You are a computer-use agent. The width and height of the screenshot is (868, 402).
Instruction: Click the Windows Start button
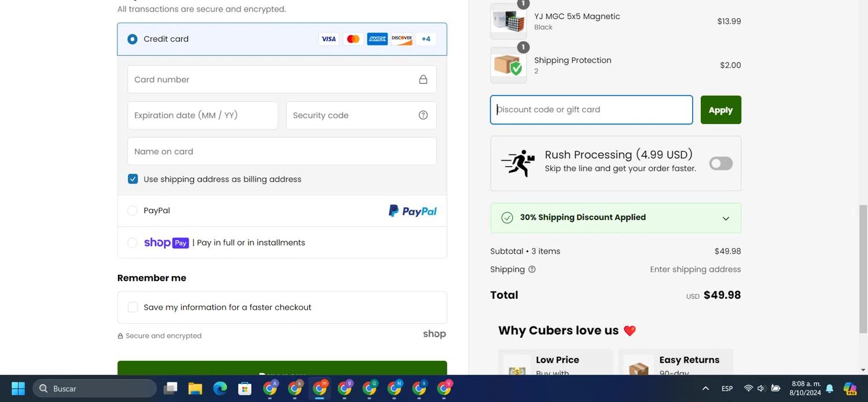tap(18, 389)
